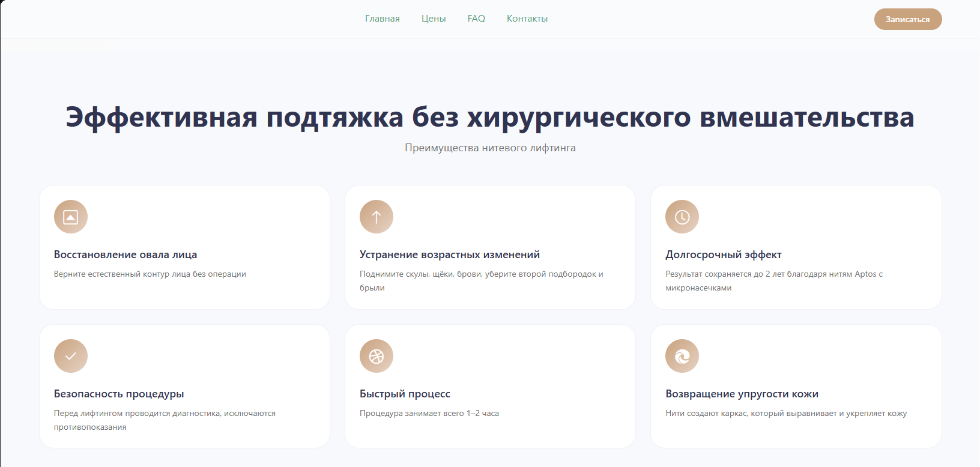Click the swirl icon above Возвращение упругости кожи
Viewport: 980px width, 467px height.
pyautogui.click(x=682, y=356)
